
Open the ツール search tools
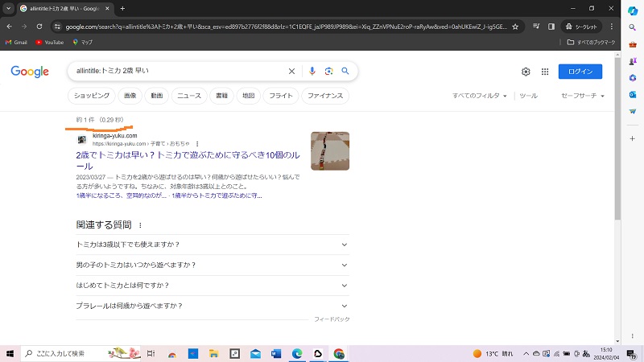tap(528, 96)
